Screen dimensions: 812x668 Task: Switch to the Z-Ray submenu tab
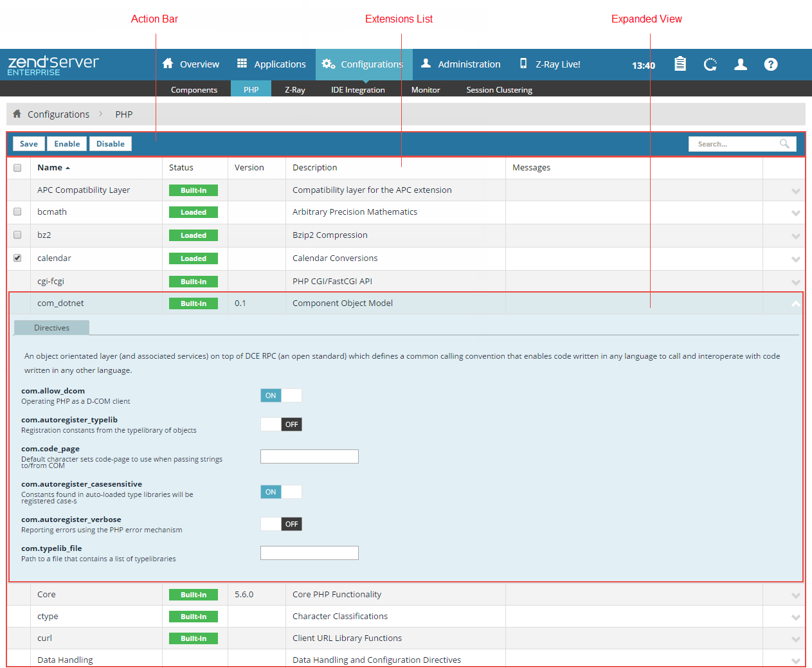(x=294, y=90)
